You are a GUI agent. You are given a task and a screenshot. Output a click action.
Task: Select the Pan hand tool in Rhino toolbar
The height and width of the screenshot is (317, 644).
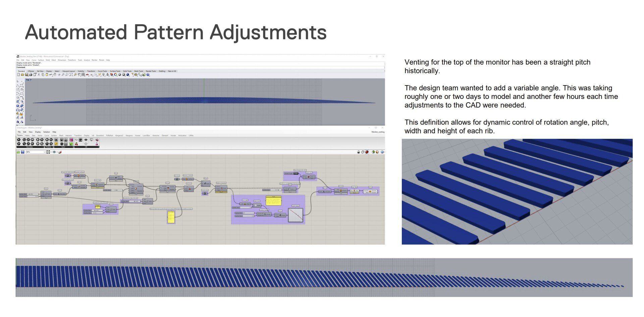[55, 74]
